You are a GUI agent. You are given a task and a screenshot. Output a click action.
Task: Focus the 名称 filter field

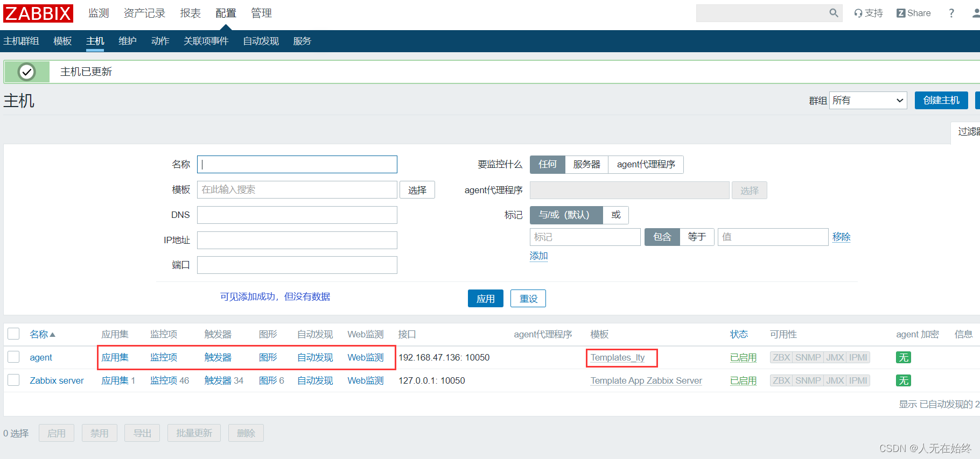297,165
